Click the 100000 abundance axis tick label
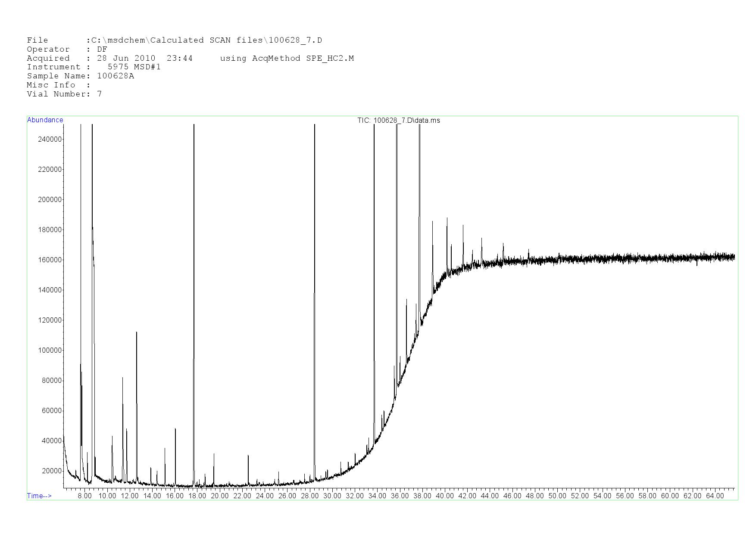The image size is (756, 534). pyautogui.click(x=50, y=350)
